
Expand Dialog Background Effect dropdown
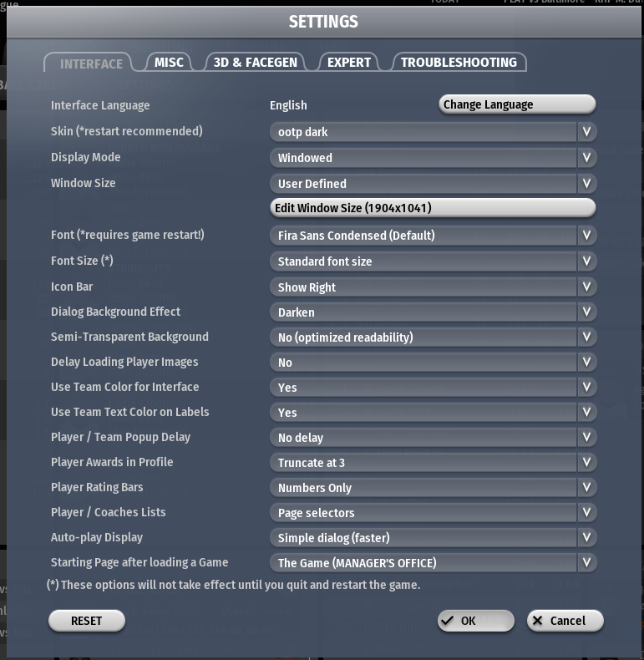(586, 312)
